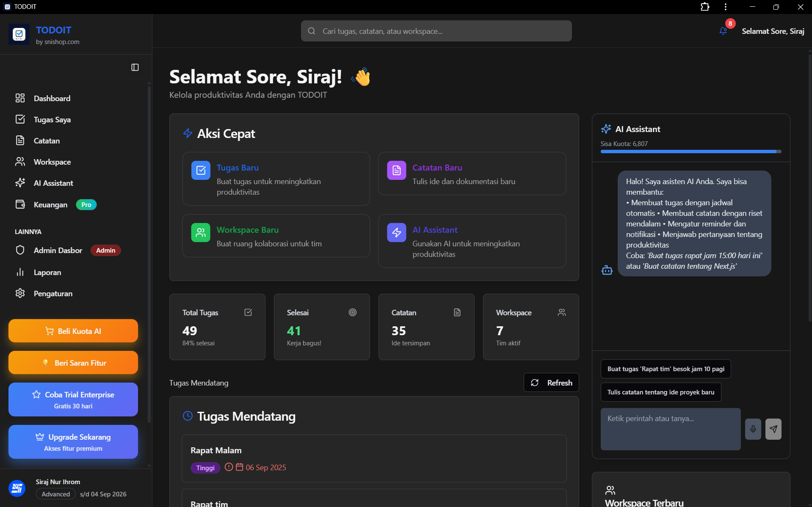Open the browser extensions puzzle icon
Viewport: 812px width, 507px height.
(705, 7)
